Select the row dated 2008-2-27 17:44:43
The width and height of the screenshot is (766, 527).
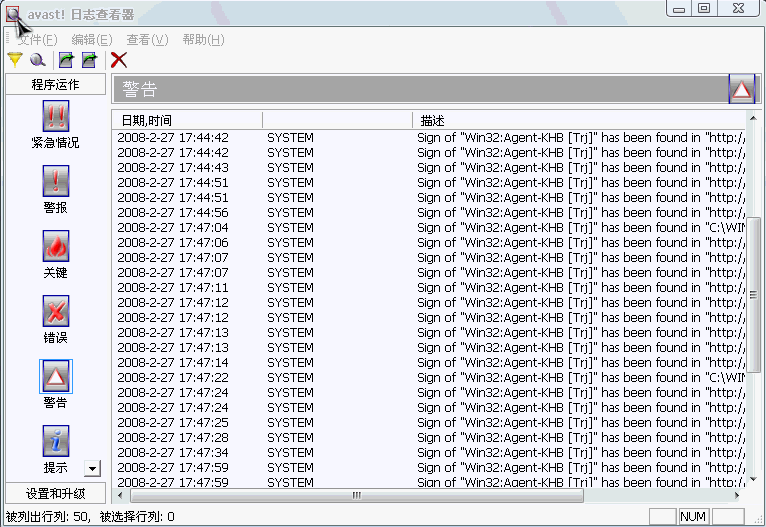tap(429, 168)
